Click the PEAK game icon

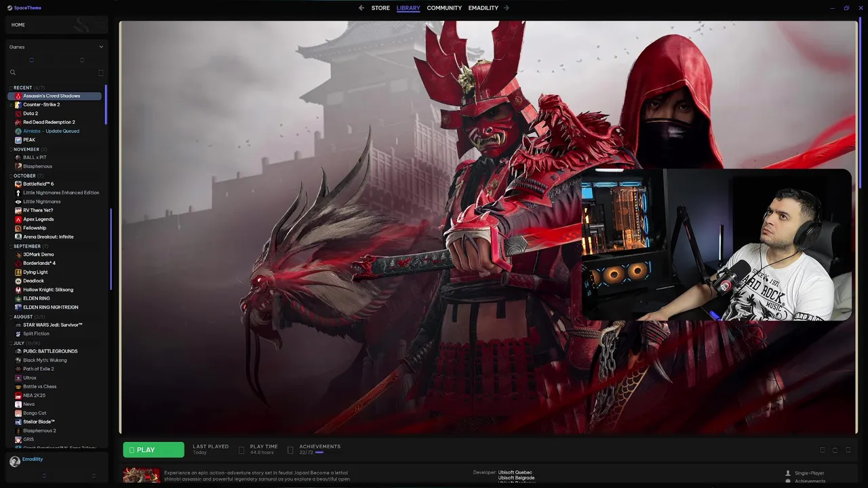coord(18,140)
